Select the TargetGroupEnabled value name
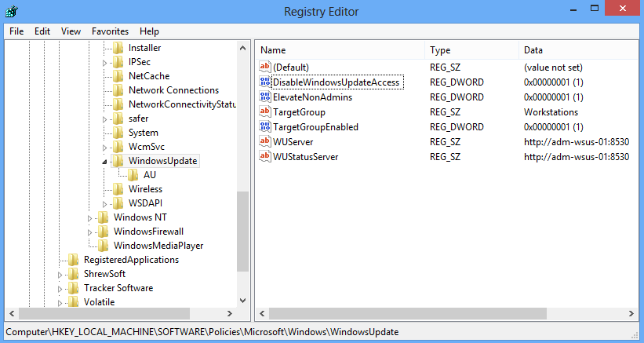 (x=315, y=127)
